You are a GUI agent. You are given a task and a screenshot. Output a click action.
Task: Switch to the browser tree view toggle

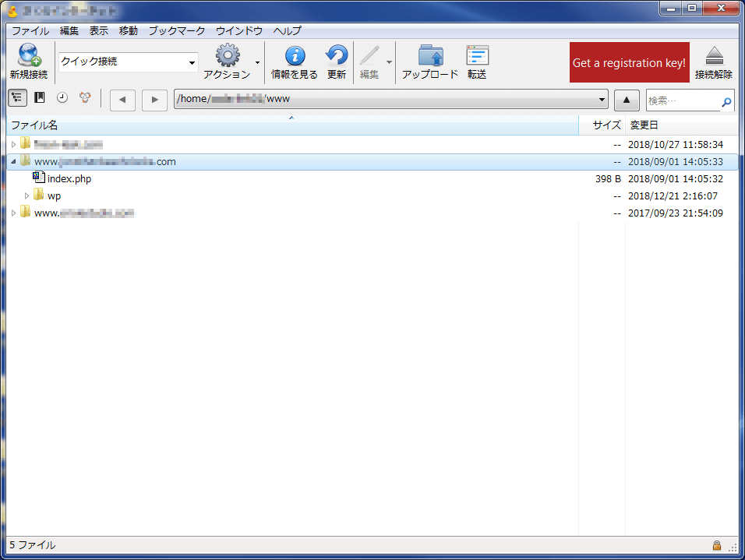(x=17, y=98)
